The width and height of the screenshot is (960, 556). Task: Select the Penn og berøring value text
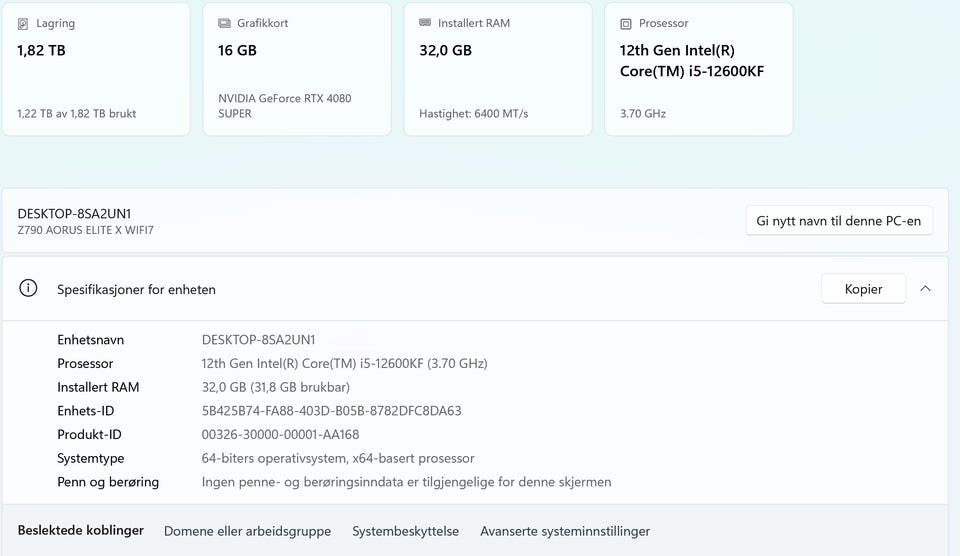[x=407, y=482]
